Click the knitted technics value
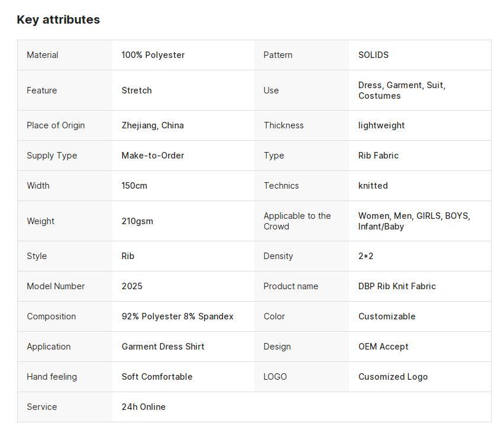 (x=373, y=186)
